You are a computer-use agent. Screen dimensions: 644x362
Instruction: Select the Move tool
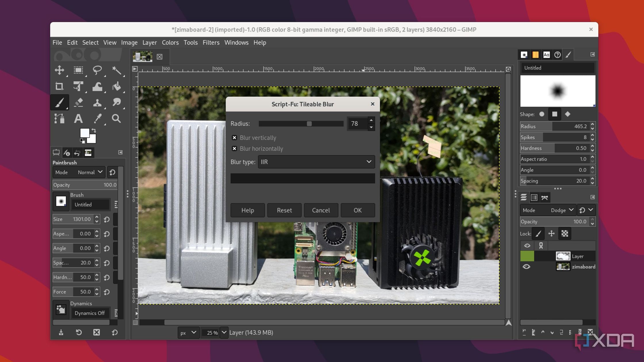60,70
